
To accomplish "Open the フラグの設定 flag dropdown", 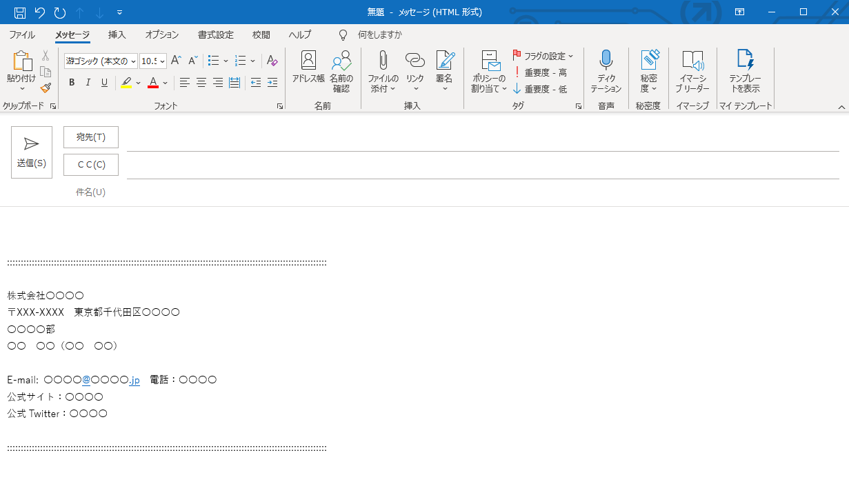I will point(543,56).
